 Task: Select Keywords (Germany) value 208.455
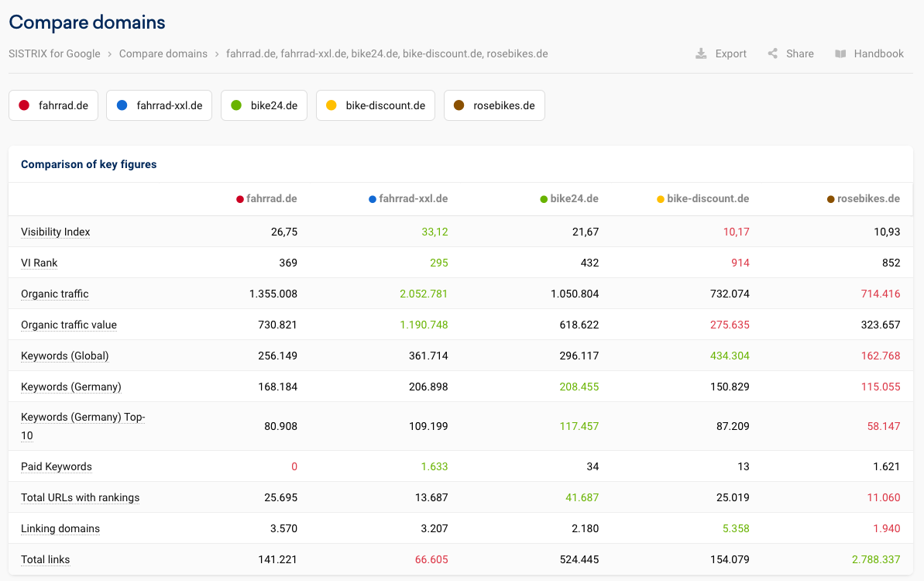[579, 387]
